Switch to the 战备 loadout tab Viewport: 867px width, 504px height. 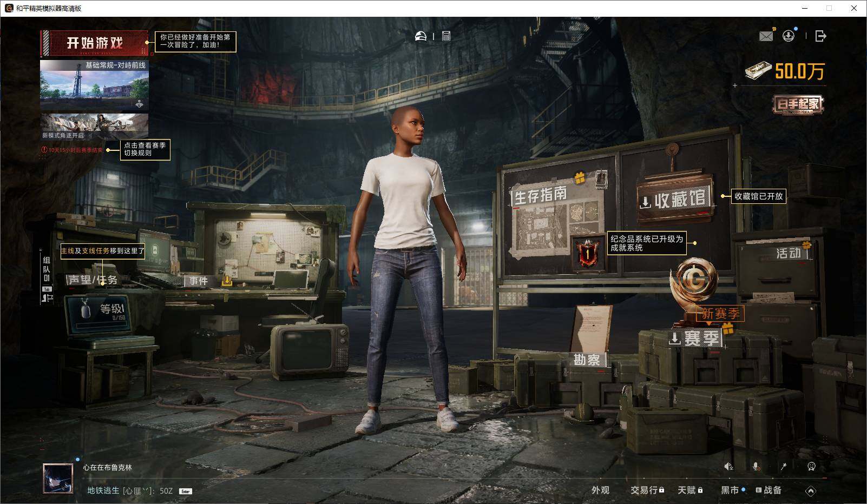coord(769,490)
